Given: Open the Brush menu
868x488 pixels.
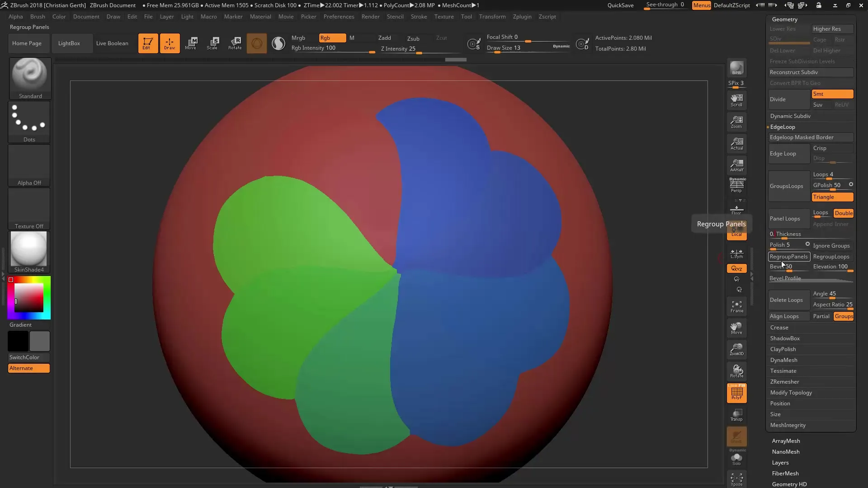Looking at the screenshot, I should (x=38, y=17).
